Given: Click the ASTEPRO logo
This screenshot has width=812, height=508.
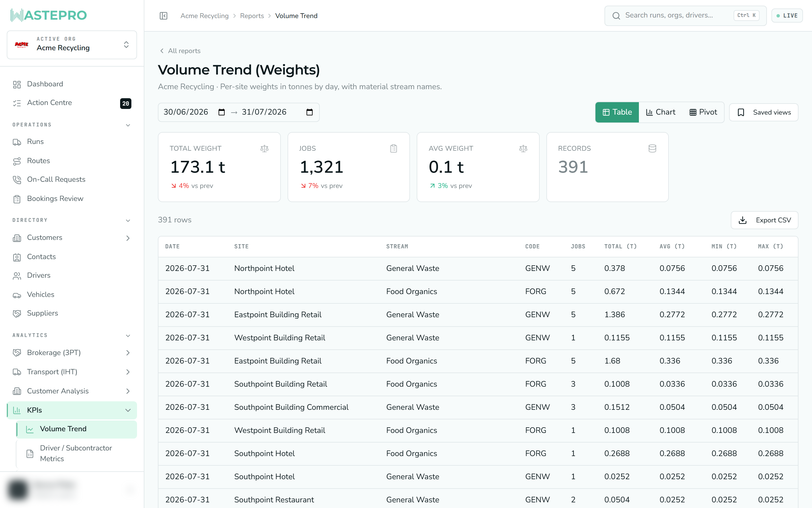Looking at the screenshot, I should pos(49,15).
